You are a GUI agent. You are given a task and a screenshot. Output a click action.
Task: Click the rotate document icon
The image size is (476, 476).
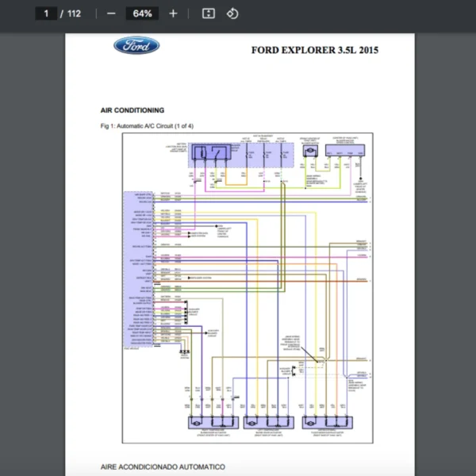point(232,13)
